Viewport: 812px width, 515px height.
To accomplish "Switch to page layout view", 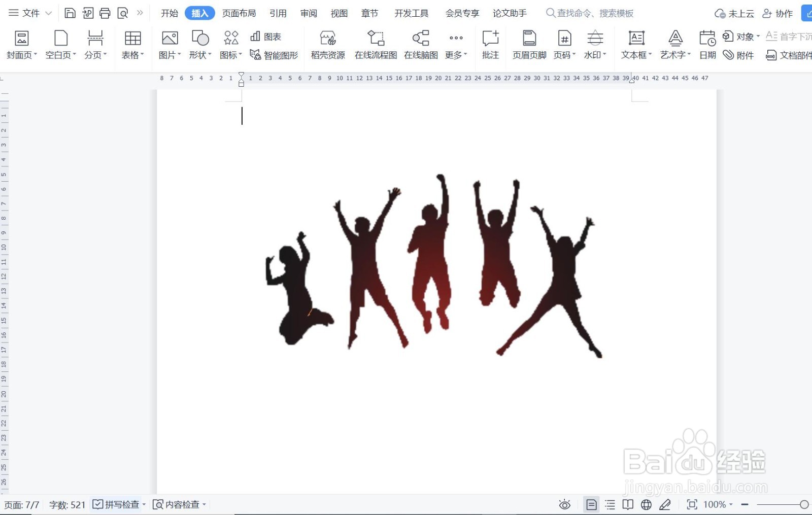I will tap(591, 504).
